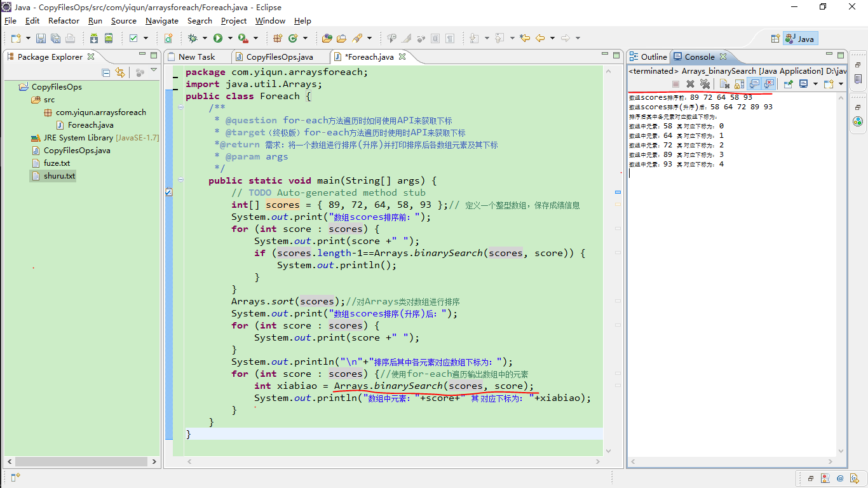Switch to the Java perspective button
The image size is (868, 488).
(x=801, y=39)
